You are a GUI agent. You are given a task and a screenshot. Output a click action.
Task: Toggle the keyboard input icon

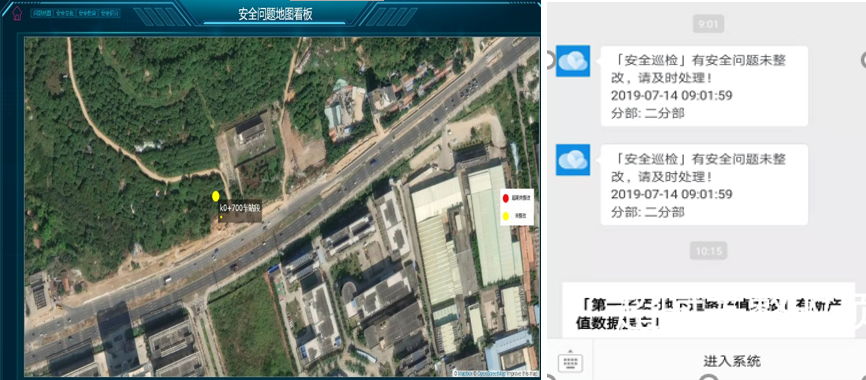[x=571, y=362]
